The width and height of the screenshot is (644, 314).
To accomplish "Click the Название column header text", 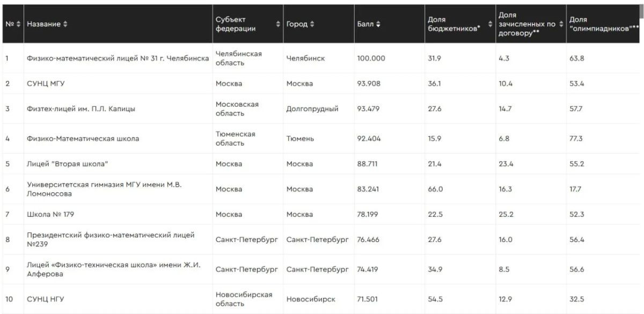I will pyautogui.click(x=44, y=24).
